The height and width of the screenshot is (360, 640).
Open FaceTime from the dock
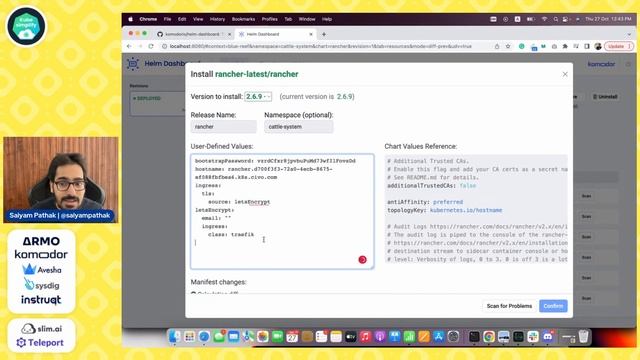[278, 337]
